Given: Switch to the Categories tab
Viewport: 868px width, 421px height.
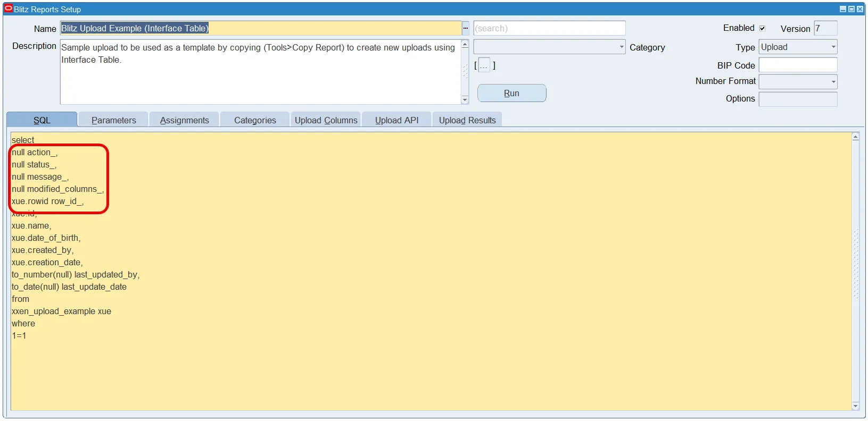Looking at the screenshot, I should (255, 120).
